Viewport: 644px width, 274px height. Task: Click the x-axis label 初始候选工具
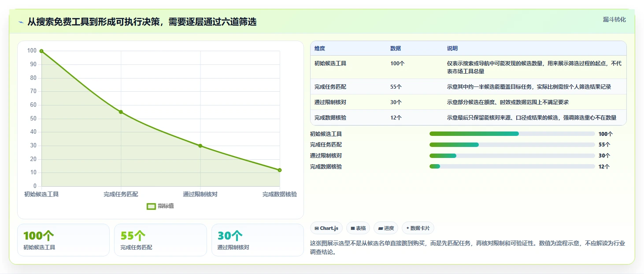pyautogui.click(x=41, y=194)
